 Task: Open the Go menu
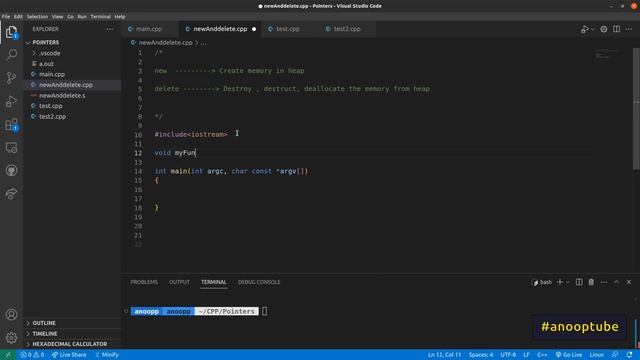point(71,17)
